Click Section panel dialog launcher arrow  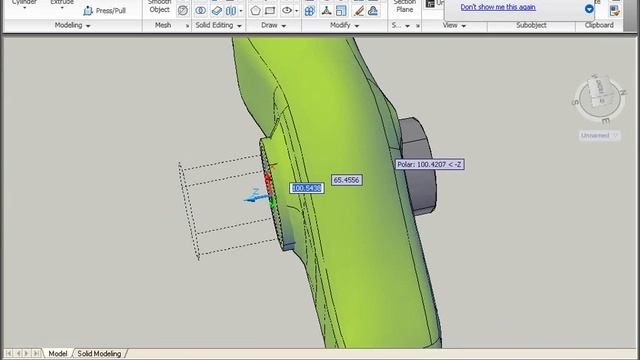tap(418, 26)
